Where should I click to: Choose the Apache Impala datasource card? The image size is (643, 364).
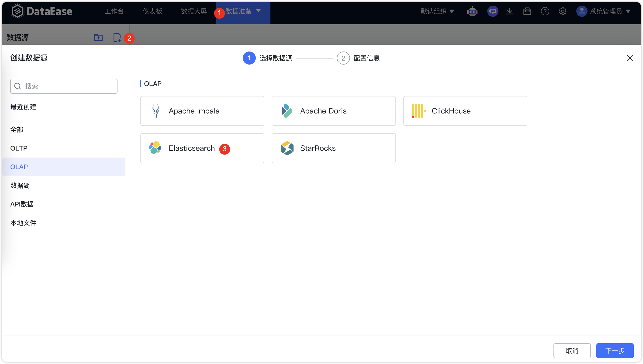(202, 111)
